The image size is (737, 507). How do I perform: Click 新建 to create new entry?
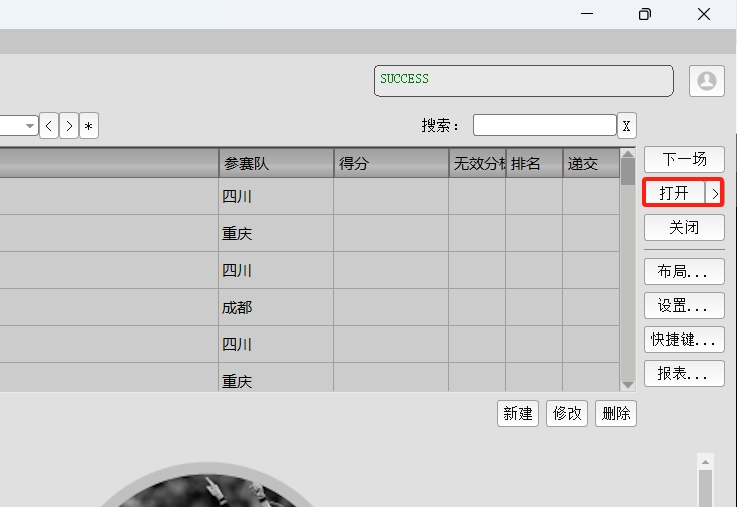click(518, 413)
